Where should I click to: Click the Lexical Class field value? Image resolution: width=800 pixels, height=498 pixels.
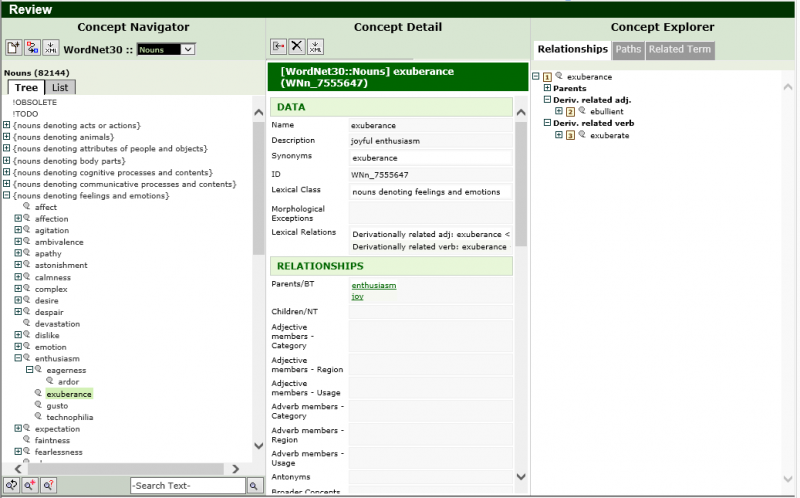point(431,192)
